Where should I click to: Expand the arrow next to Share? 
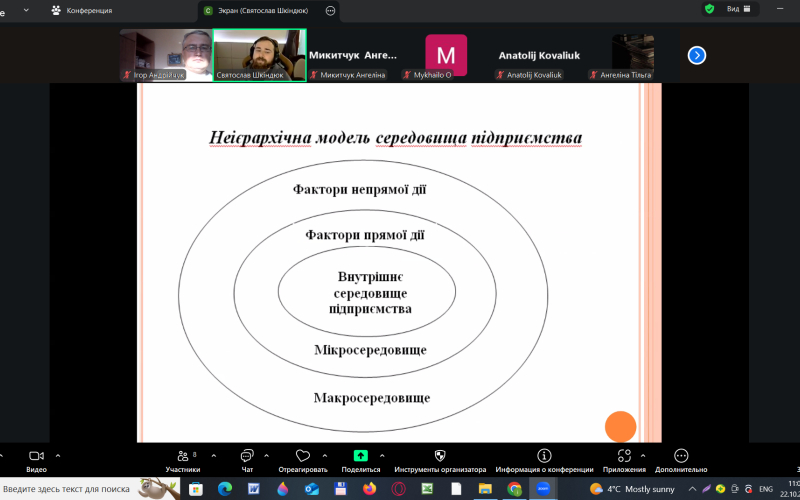tap(384, 454)
